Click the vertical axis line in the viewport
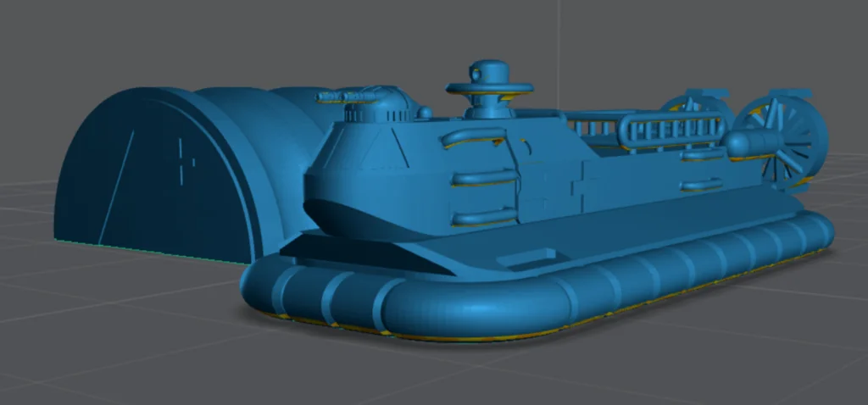 (559, 42)
